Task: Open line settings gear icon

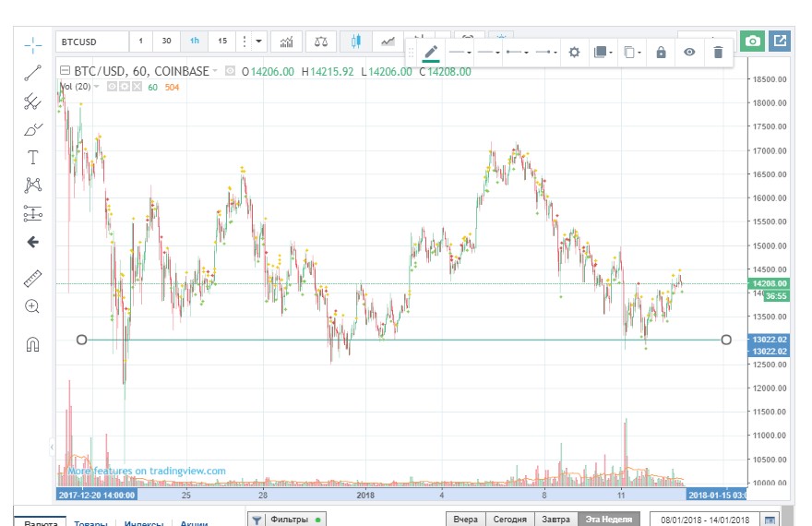Action: (x=574, y=53)
